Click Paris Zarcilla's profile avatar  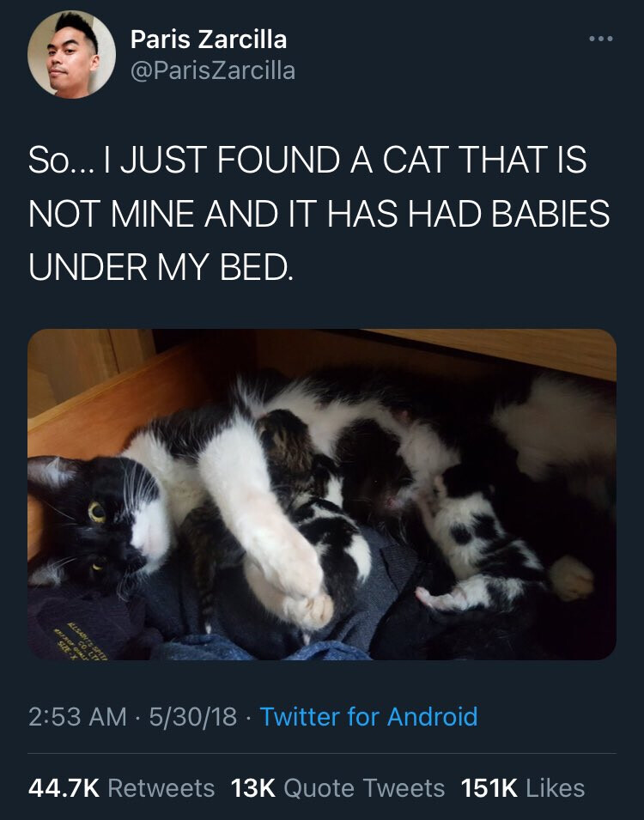coord(72,54)
